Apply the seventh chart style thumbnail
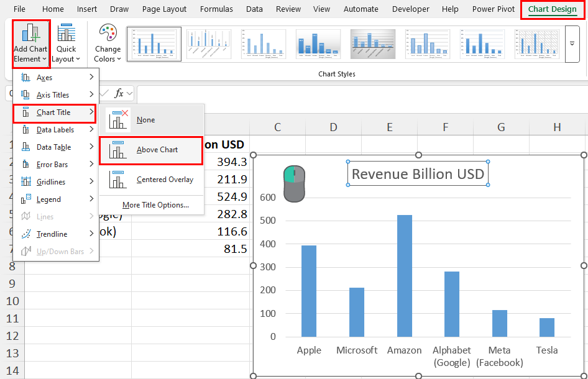Viewport: 588px width, 379px height. coord(482,44)
